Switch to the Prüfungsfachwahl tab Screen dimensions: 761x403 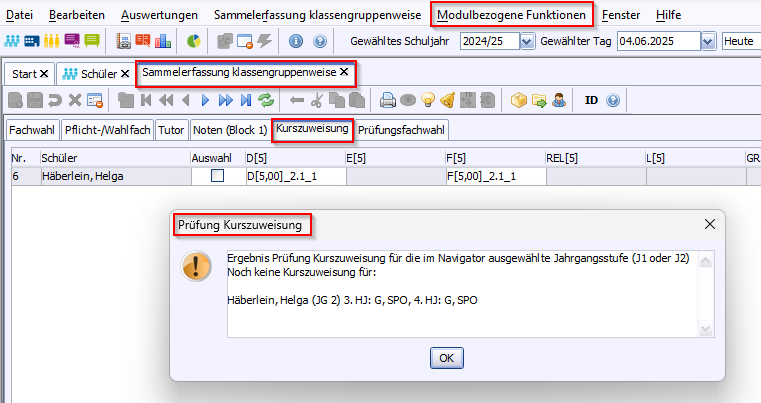[401, 130]
